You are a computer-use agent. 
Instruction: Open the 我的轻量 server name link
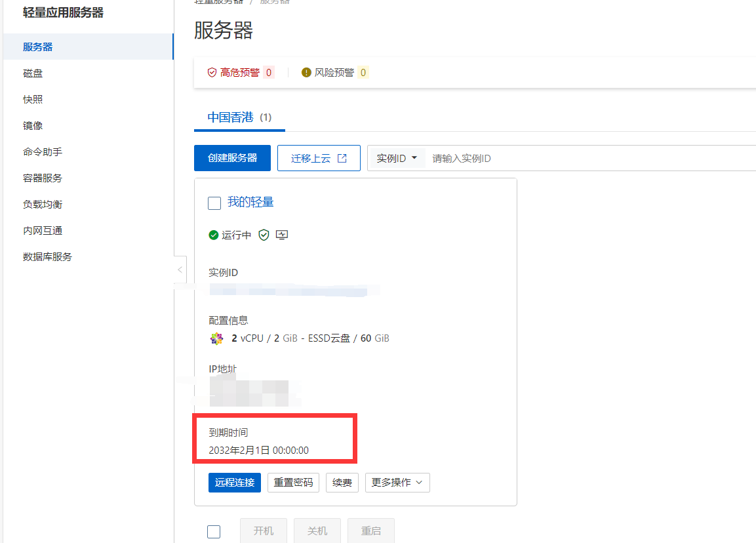(x=250, y=202)
